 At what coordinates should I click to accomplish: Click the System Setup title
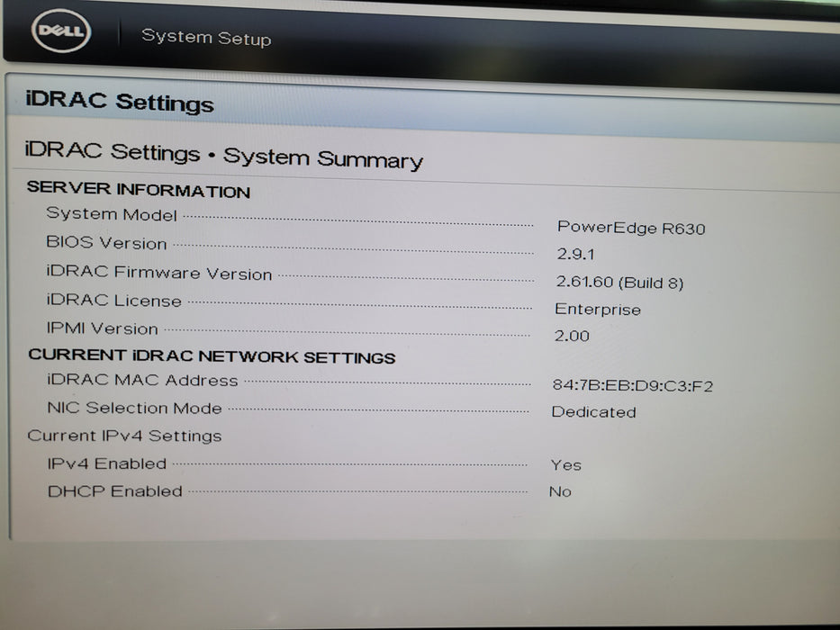[x=206, y=38]
